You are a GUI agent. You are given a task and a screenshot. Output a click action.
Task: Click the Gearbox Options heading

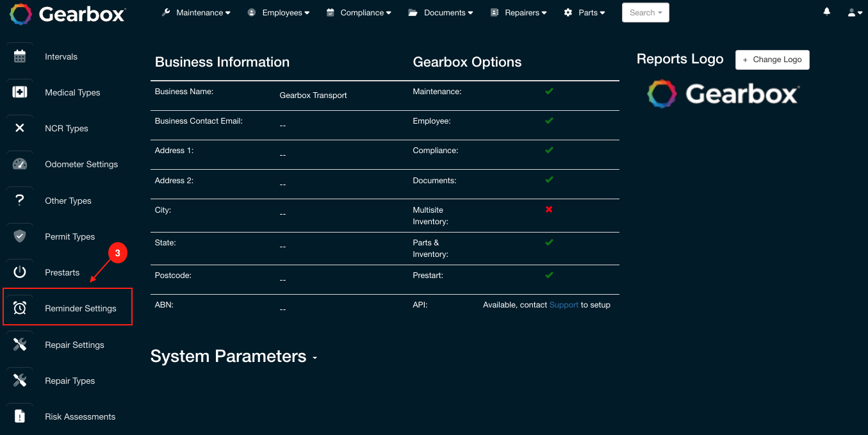tap(467, 62)
